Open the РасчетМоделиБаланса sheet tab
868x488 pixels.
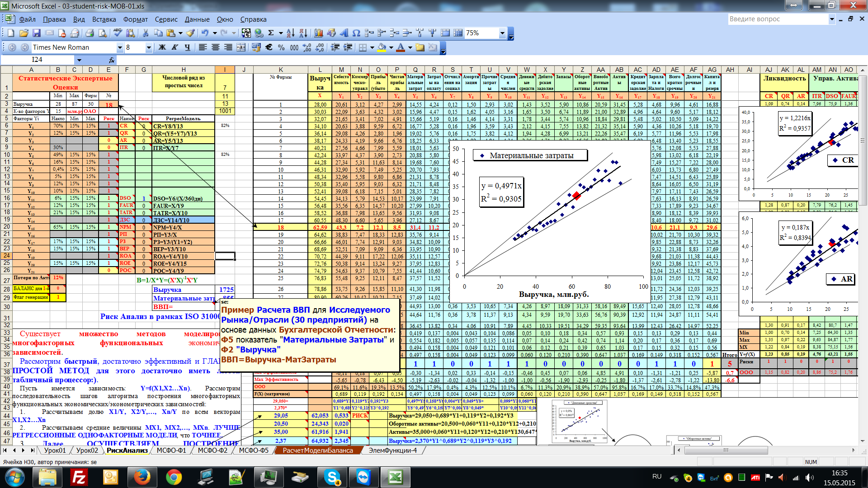317,450
